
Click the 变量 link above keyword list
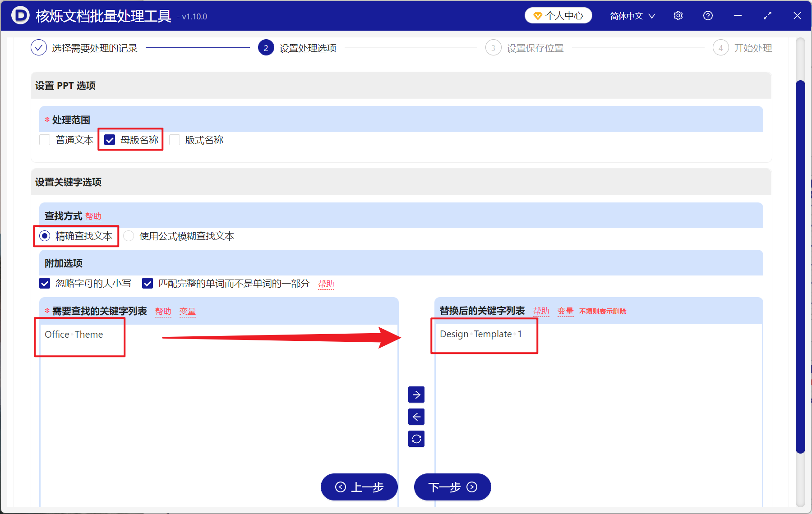coord(187,311)
